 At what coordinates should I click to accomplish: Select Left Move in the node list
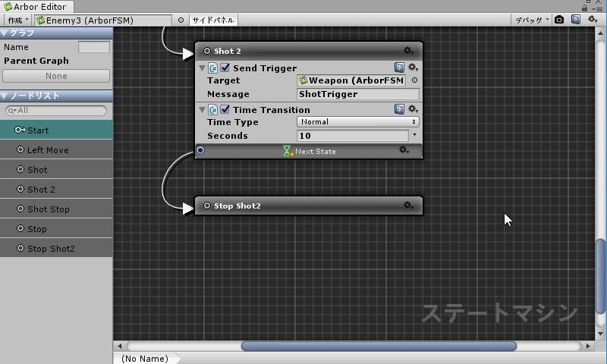tap(56, 149)
